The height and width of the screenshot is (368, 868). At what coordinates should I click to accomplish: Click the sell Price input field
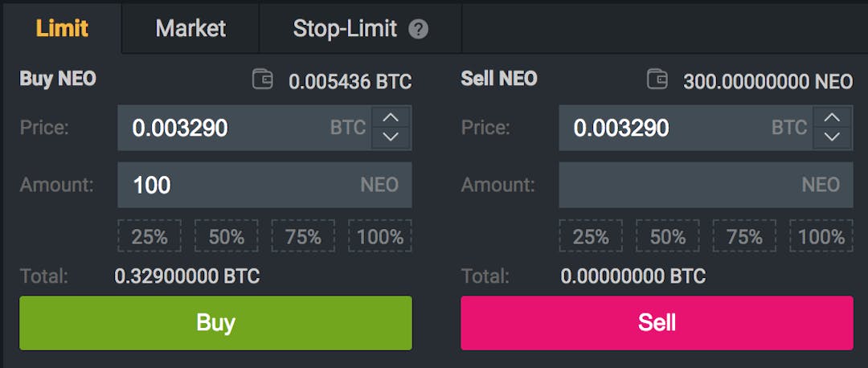pyautogui.click(x=667, y=128)
